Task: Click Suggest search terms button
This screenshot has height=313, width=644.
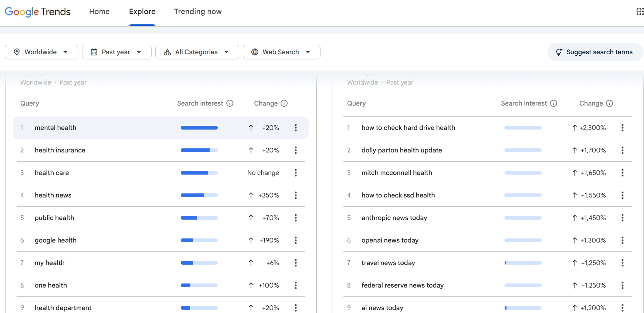Action: click(x=595, y=52)
